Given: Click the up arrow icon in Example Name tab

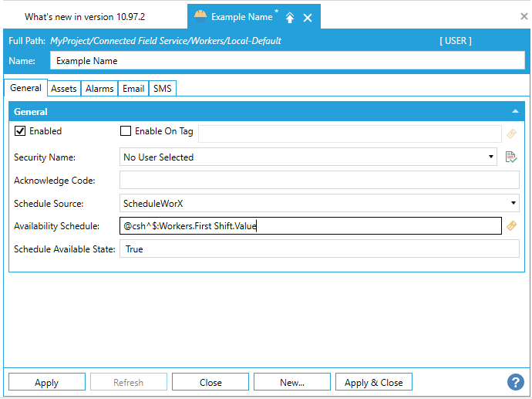Looking at the screenshot, I should (290, 17).
